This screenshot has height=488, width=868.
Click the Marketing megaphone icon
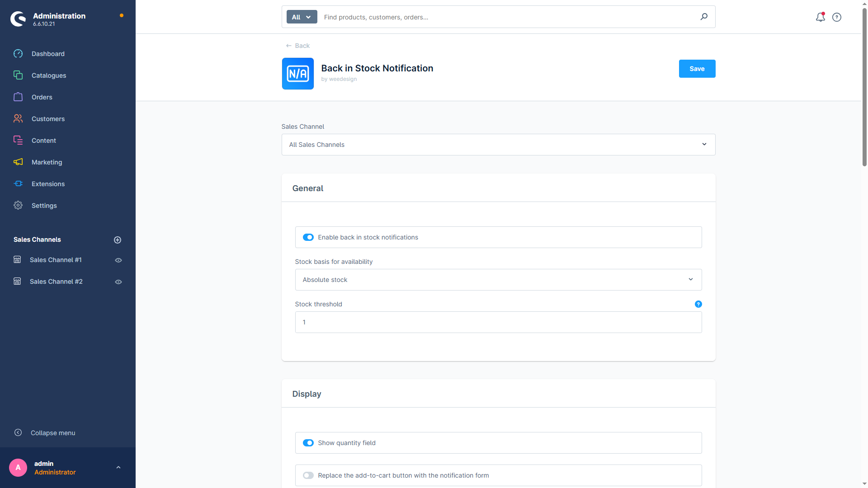point(18,162)
